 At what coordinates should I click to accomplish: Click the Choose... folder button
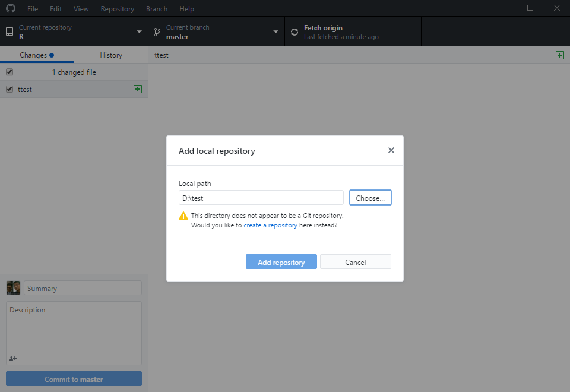370,198
